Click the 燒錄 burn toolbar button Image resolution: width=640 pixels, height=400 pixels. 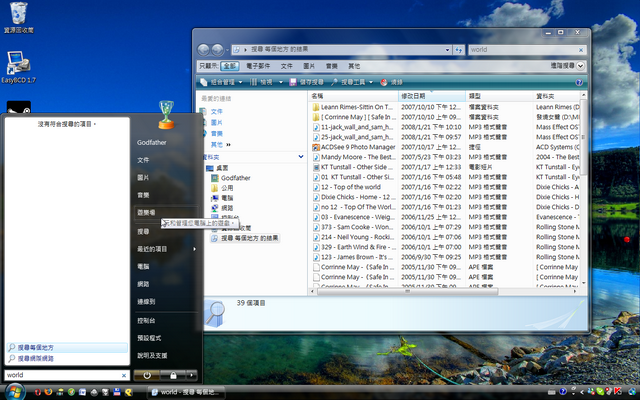point(391,82)
